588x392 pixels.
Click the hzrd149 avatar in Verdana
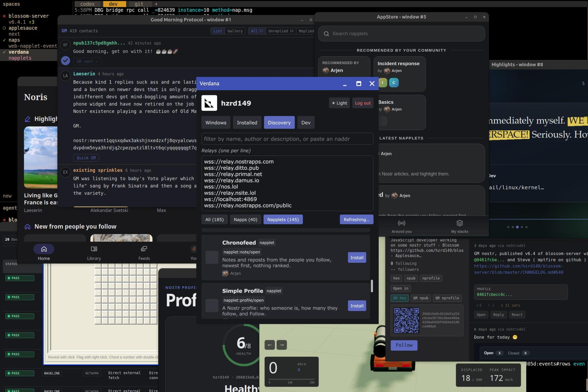click(x=209, y=103)
